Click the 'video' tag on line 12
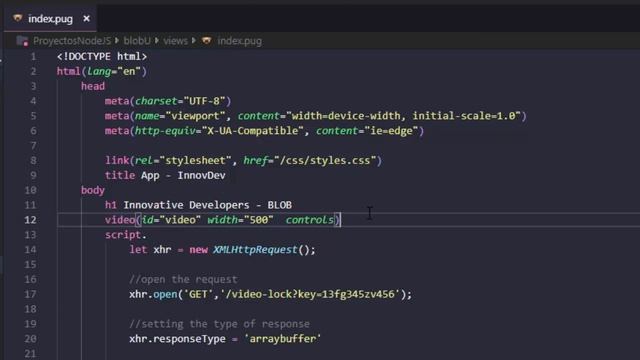Image resolution: width=640 pixels, height=360 pixels. click(x=120, y=220)
